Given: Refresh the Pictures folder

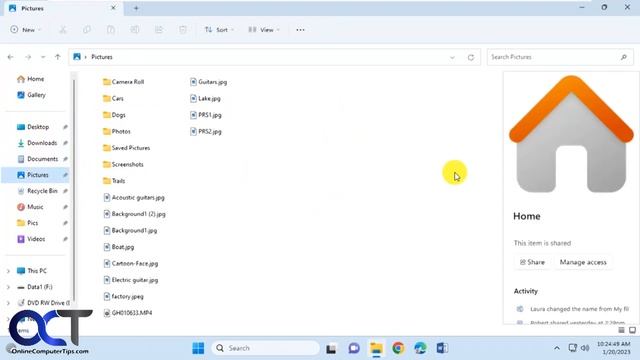Looking at the screenshot, I should (x=471, y=58).
